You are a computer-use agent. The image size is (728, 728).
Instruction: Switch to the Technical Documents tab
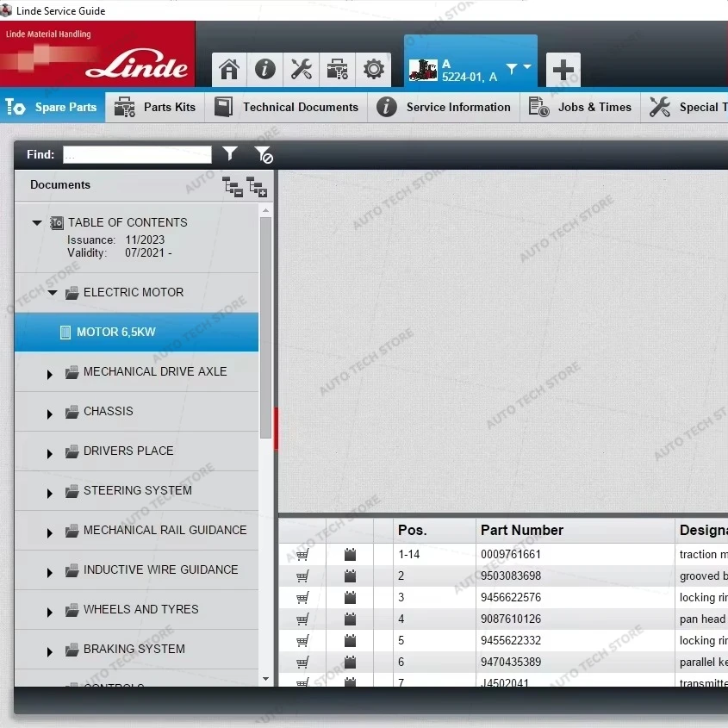(286, 107)
